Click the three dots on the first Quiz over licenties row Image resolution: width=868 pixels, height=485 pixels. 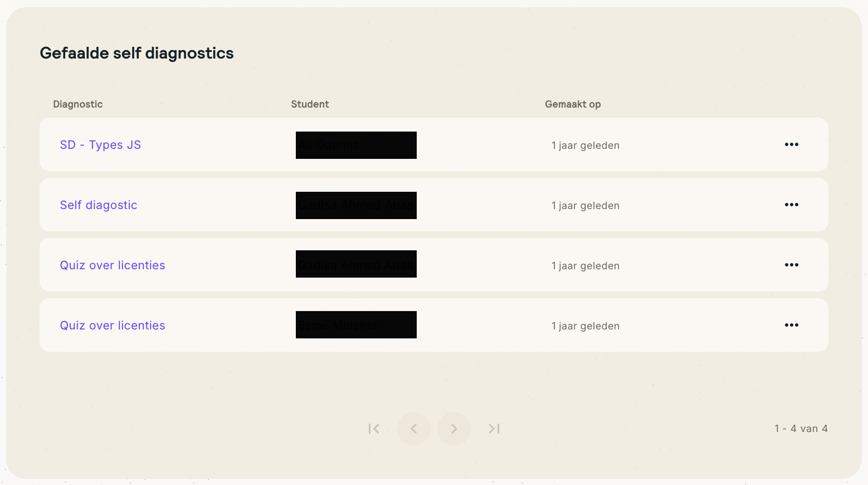791,265
